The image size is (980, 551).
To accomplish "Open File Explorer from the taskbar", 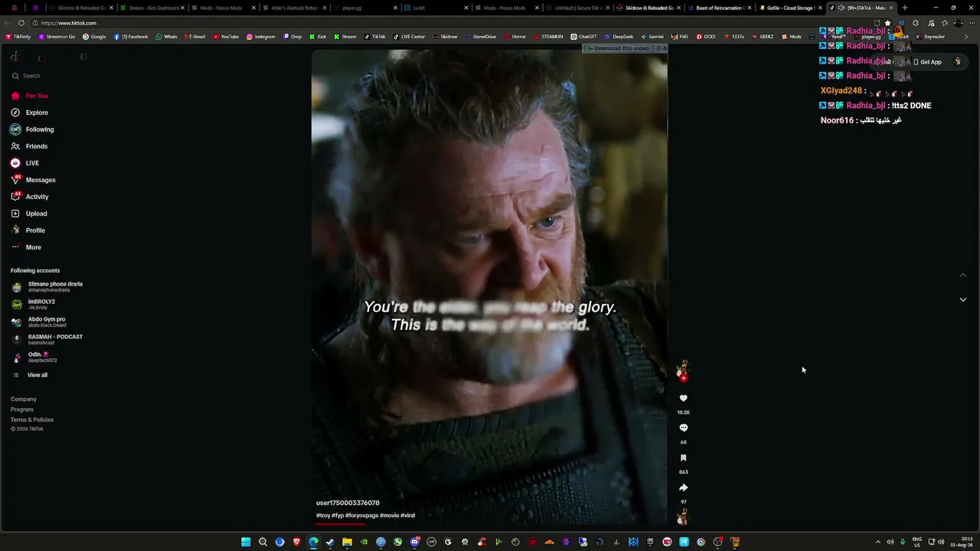I will click(x=347, y=542).
